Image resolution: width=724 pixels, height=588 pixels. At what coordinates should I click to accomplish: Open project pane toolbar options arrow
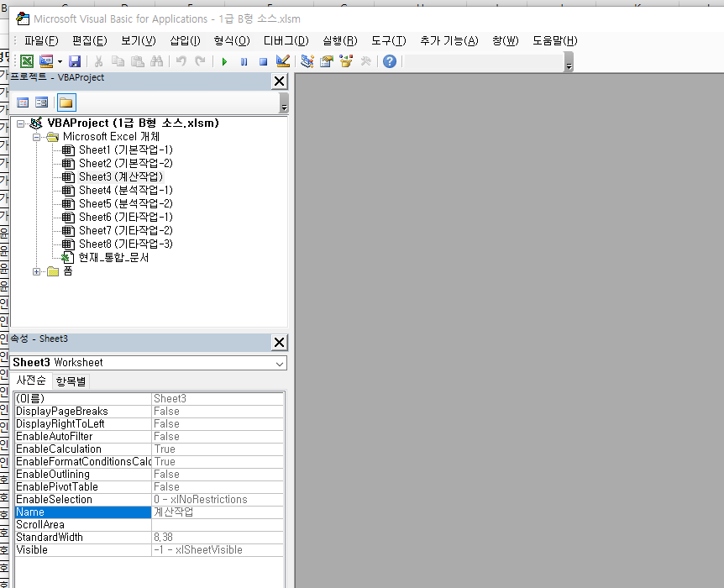(284, 102)
